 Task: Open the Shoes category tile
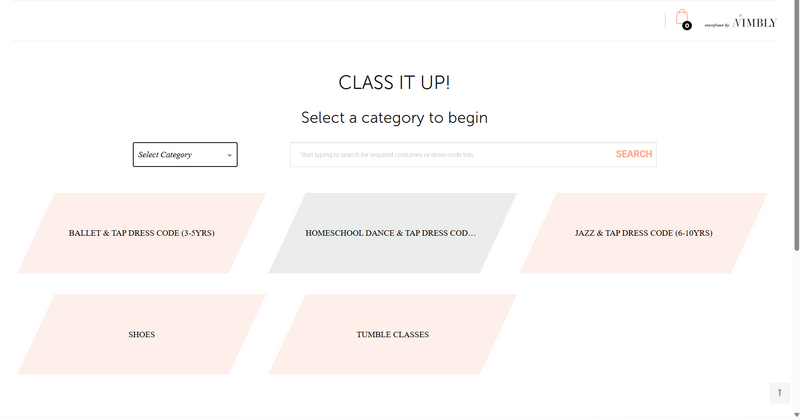141,334
